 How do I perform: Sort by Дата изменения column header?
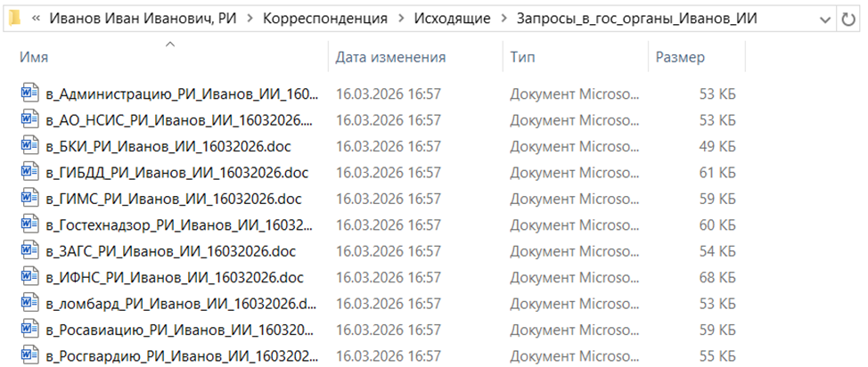click(390, 58)
